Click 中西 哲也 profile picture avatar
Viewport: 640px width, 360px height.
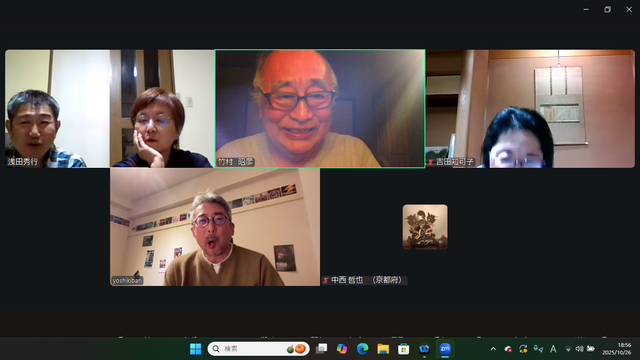[425, 227]
